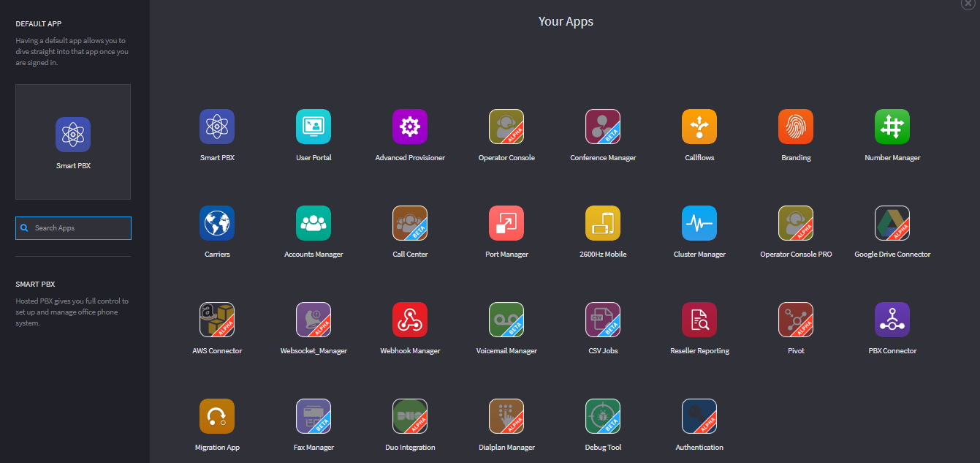Open the Branding fingerprint app
This screenshot has width=980, height=463.
pyautogui.click(x=796, y=127)
